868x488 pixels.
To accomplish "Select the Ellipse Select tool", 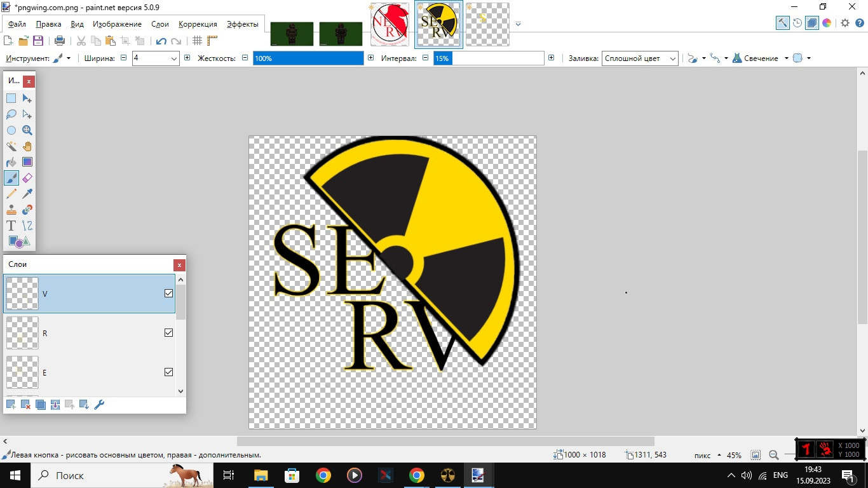I will 11,130.
